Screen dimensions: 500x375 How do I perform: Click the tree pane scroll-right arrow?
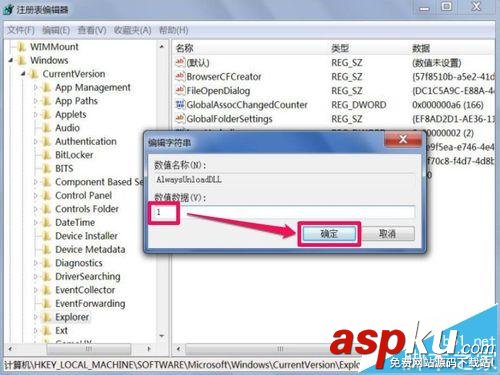click(x=149, y=349)
